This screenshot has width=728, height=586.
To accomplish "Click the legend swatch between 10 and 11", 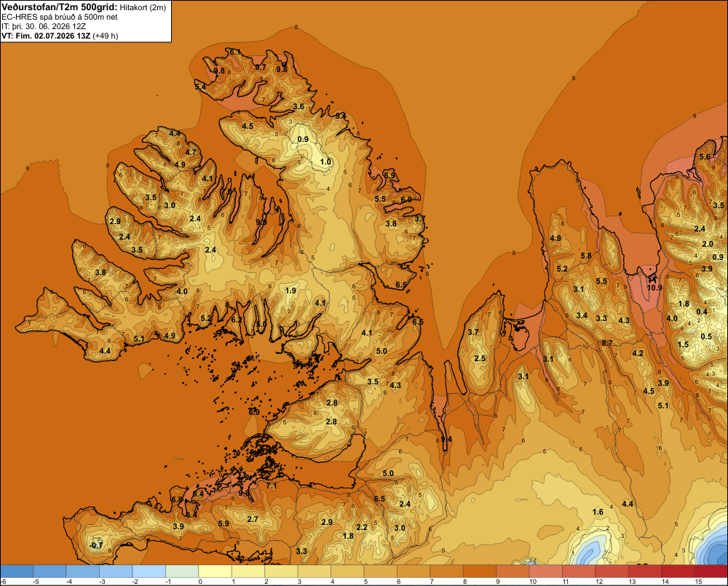I will point(545,571).
